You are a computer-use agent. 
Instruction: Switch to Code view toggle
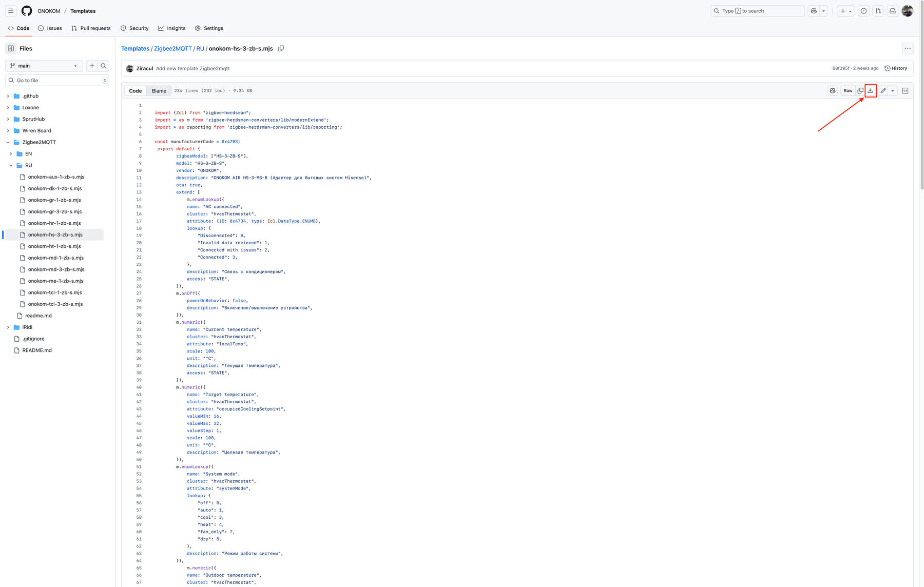tap(136, 91)
